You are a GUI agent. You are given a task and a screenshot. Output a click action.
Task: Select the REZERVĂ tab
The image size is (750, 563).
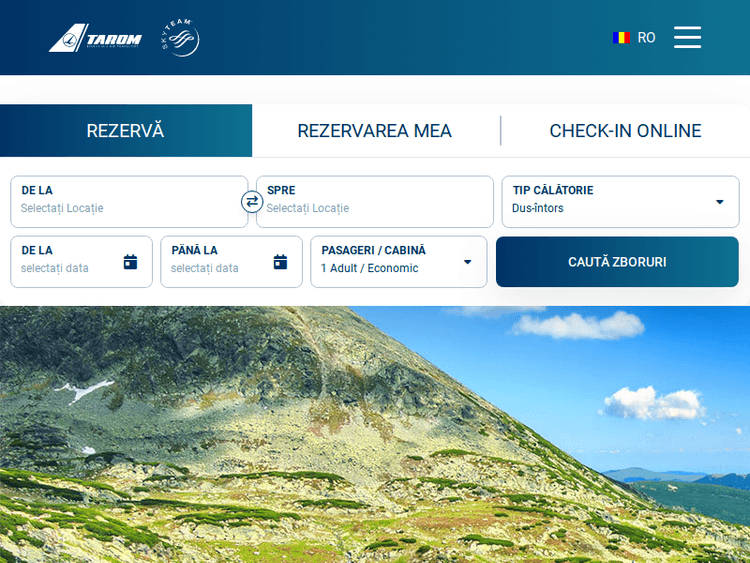tap(126, 131)
